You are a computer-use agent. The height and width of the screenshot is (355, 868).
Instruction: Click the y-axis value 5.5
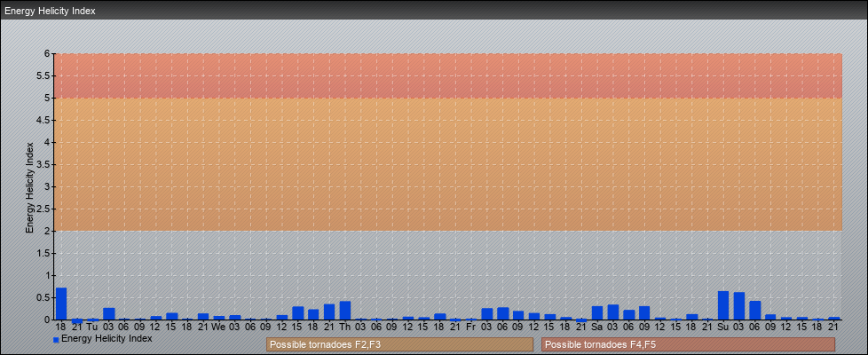pyautogui.click(x=44, y=75)
